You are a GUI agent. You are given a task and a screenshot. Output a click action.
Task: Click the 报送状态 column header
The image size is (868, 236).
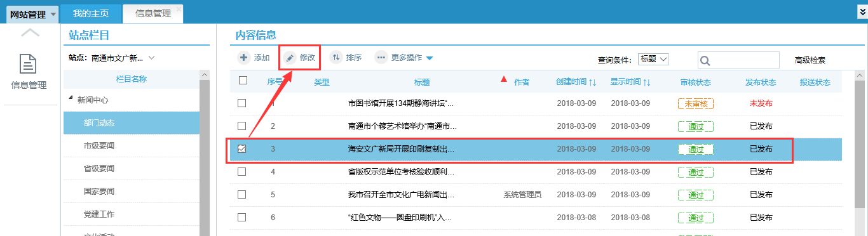[x=815, y=82]
